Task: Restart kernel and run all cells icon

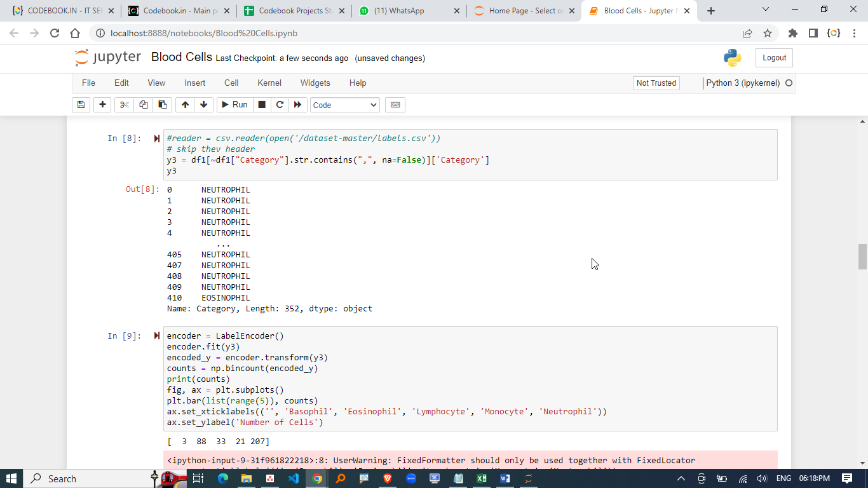Action: click(297, 105)
